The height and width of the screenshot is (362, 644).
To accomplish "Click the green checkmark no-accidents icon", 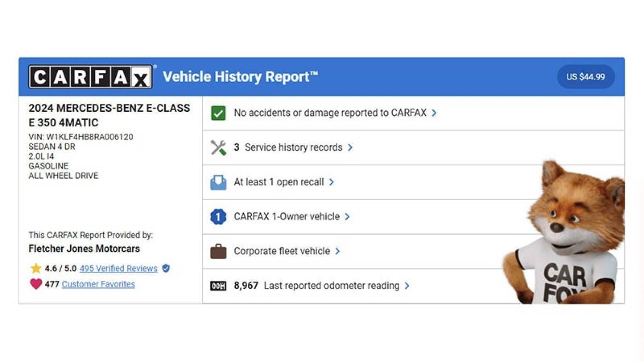I will pos(218,113).
